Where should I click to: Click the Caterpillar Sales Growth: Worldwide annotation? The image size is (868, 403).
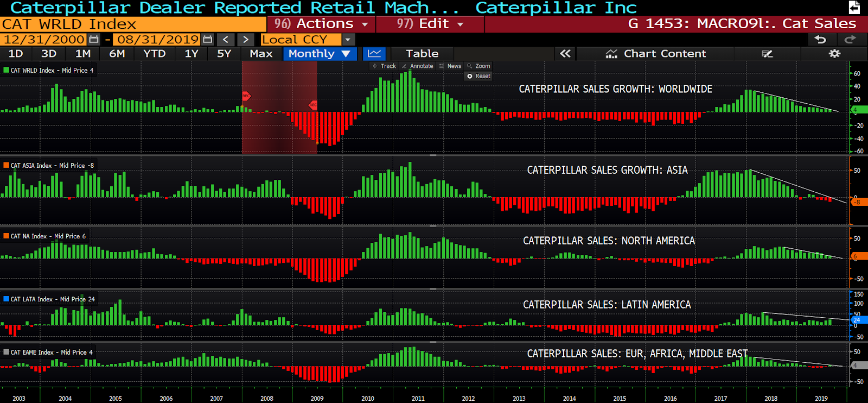click(615, 89)
